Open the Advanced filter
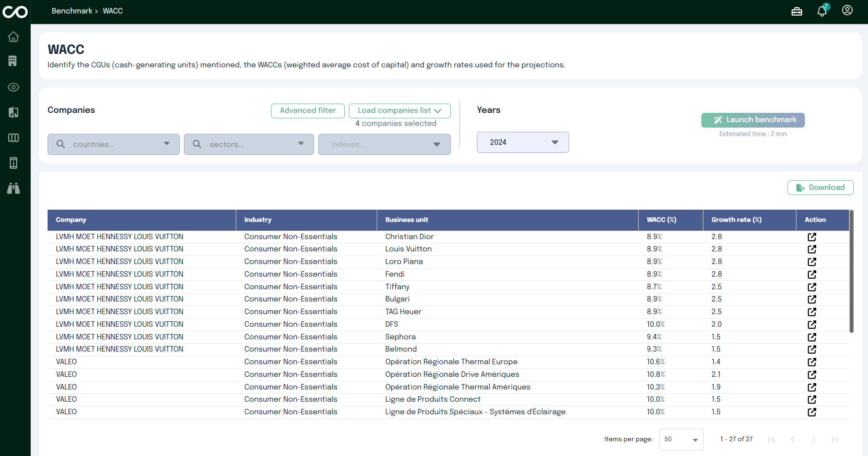This screenshot has width=868, height=456. (308, 111)
